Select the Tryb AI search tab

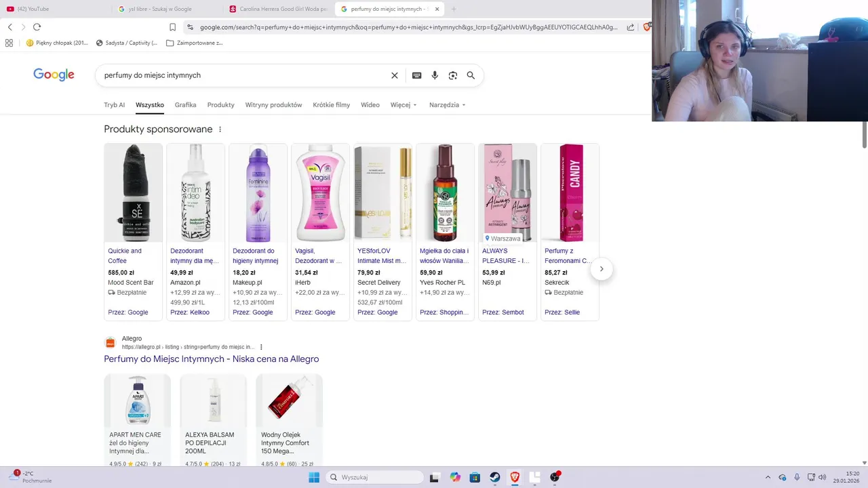114,105
